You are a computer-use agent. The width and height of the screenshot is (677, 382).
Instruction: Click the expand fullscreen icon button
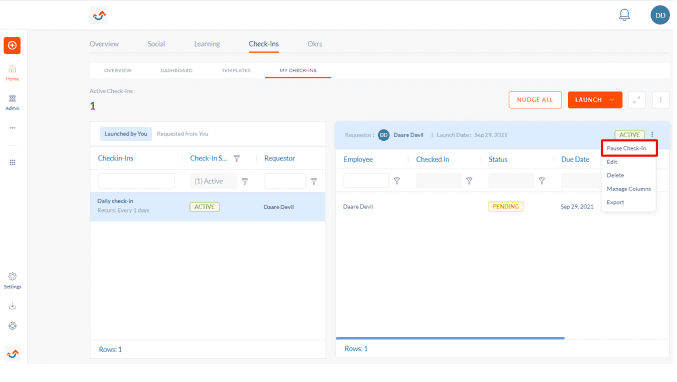tap(636, 100)
